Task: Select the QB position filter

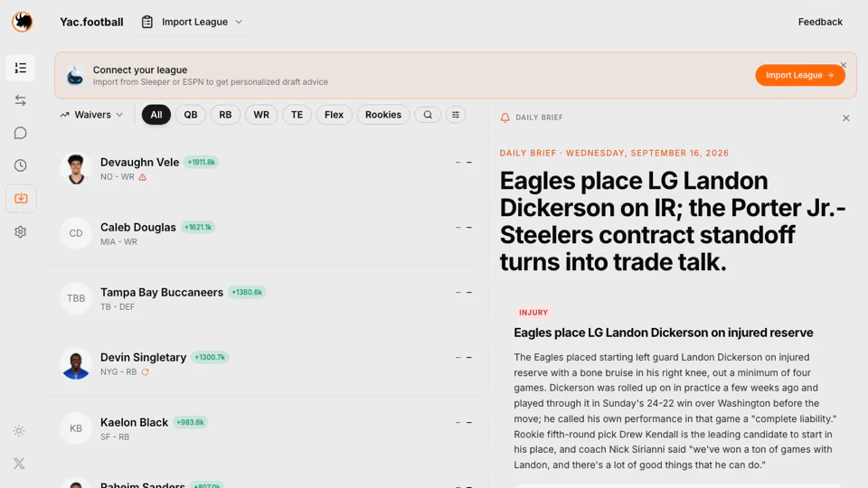Action: [x=191, y=115]
